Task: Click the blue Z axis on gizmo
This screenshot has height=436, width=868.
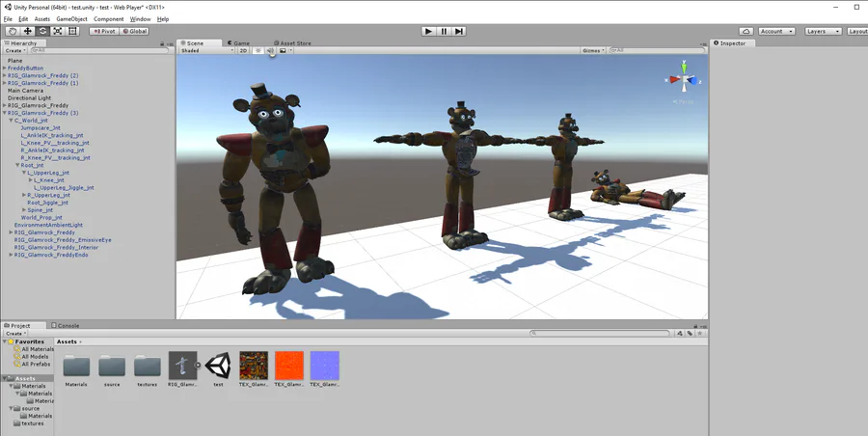Action: 694,81
